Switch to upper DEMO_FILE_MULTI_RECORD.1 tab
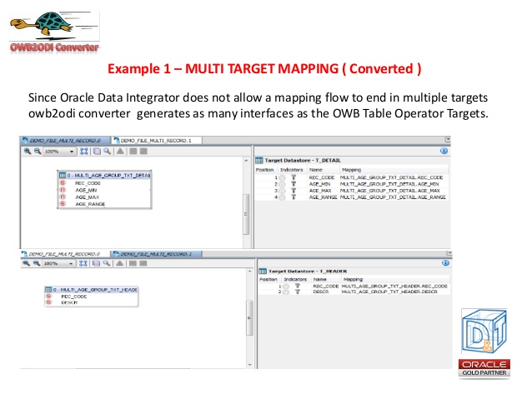 click(157, 140)
